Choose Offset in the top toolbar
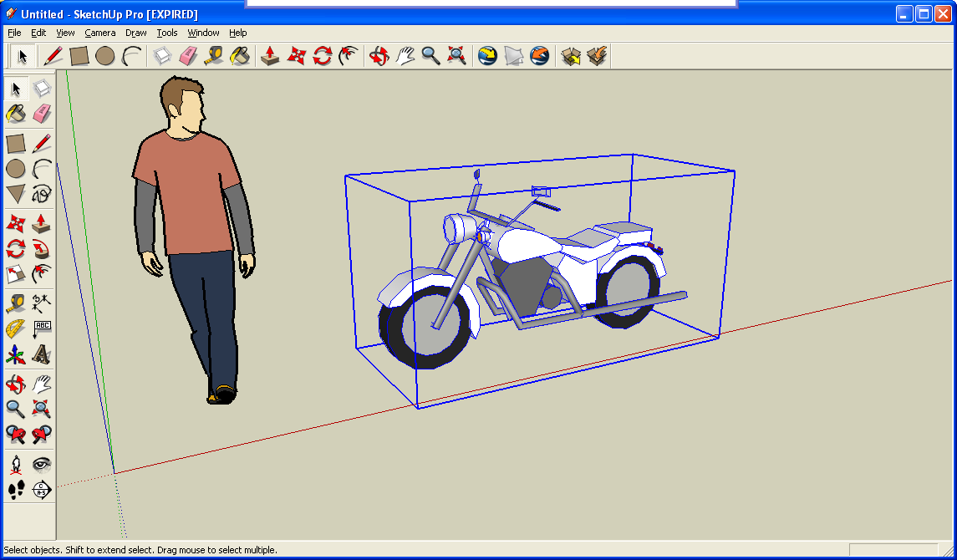Viewport: 957px width, 560px height. 349,56
